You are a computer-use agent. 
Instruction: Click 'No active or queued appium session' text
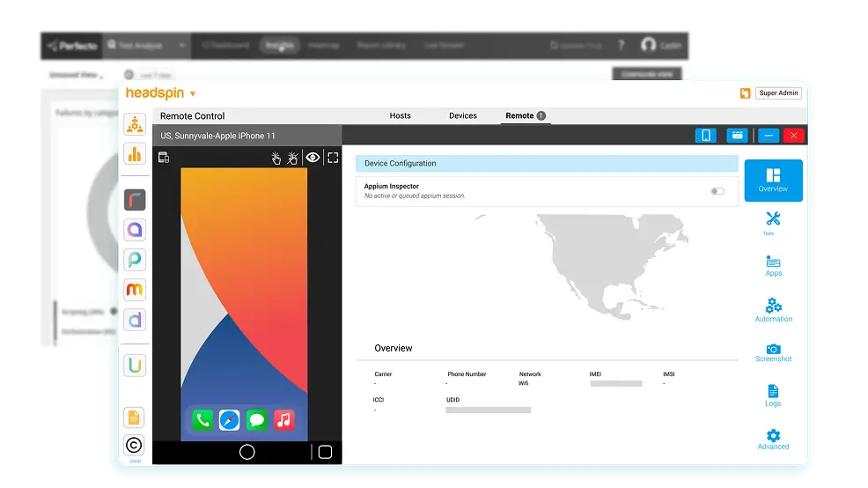(x=414, y=196)
